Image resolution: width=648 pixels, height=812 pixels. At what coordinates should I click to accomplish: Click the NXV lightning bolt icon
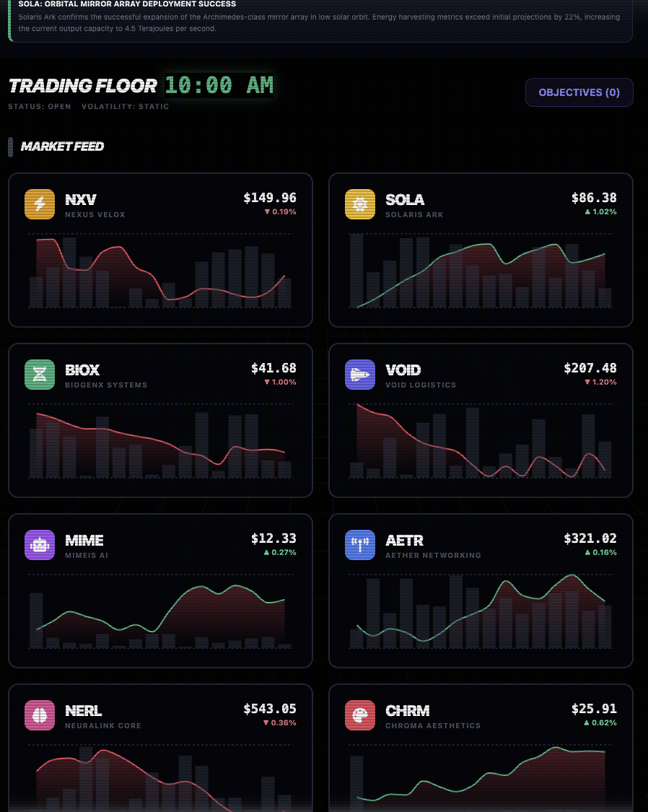coord(40,204)
